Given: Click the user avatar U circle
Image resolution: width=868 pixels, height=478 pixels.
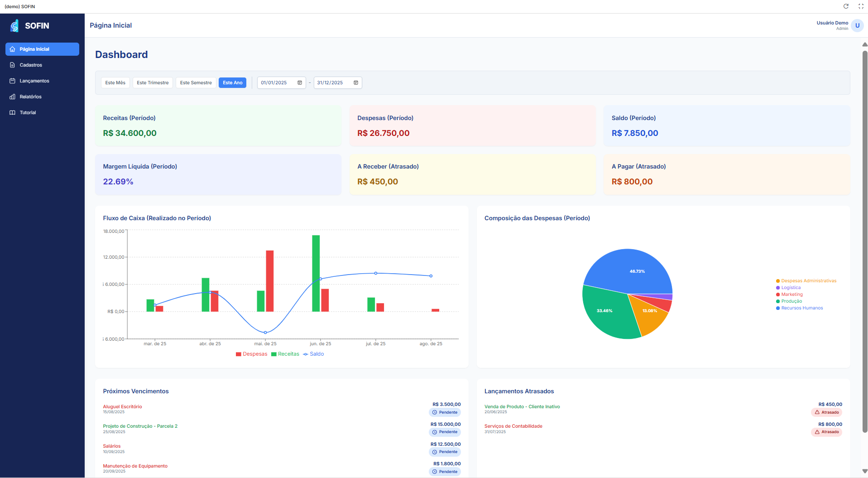Looking at the screenshot, I should 857,26.
